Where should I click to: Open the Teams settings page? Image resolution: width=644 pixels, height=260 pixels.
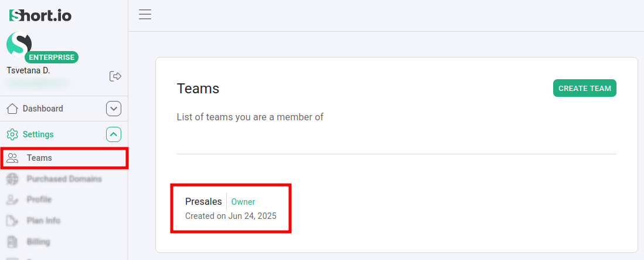click(x=39, y=158)
